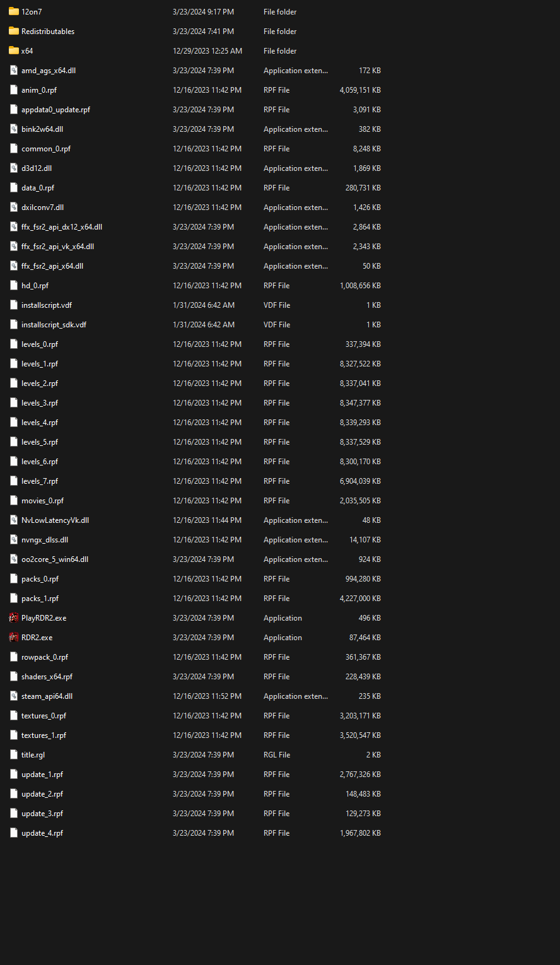Click the 8,347,377 KB size value

point(360,403)
